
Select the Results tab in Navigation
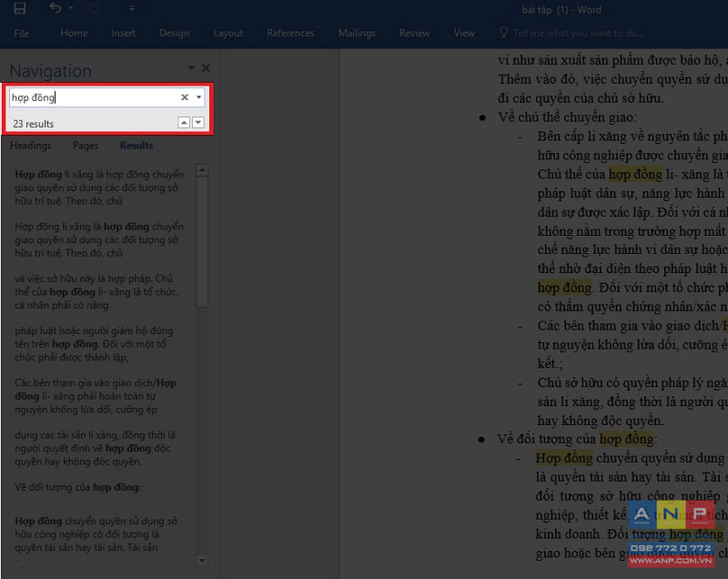click(x=136, y=146)
